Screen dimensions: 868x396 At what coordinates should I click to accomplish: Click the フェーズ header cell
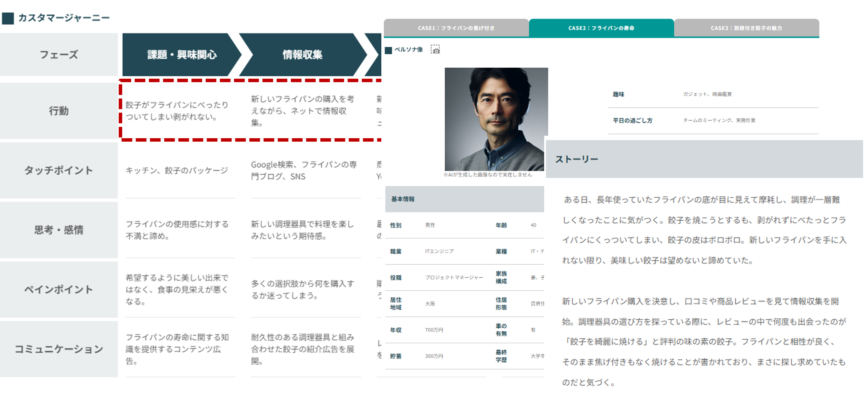pyautogui.click(x=59, y=54)
